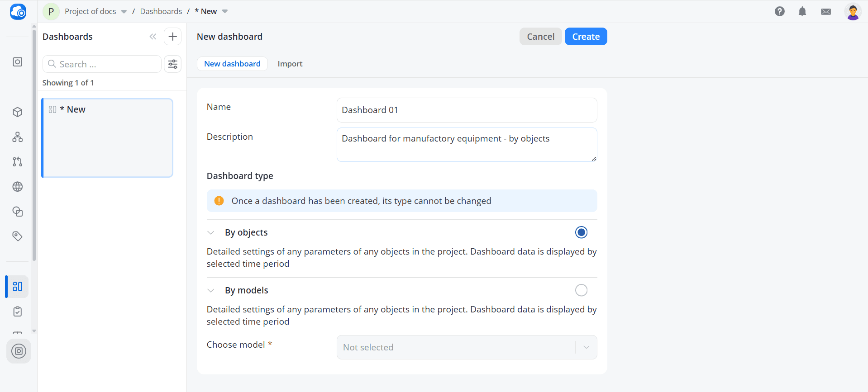Viewport: 868px width, 392px height.
Task: Click the application logo icon
Action: 18,11
